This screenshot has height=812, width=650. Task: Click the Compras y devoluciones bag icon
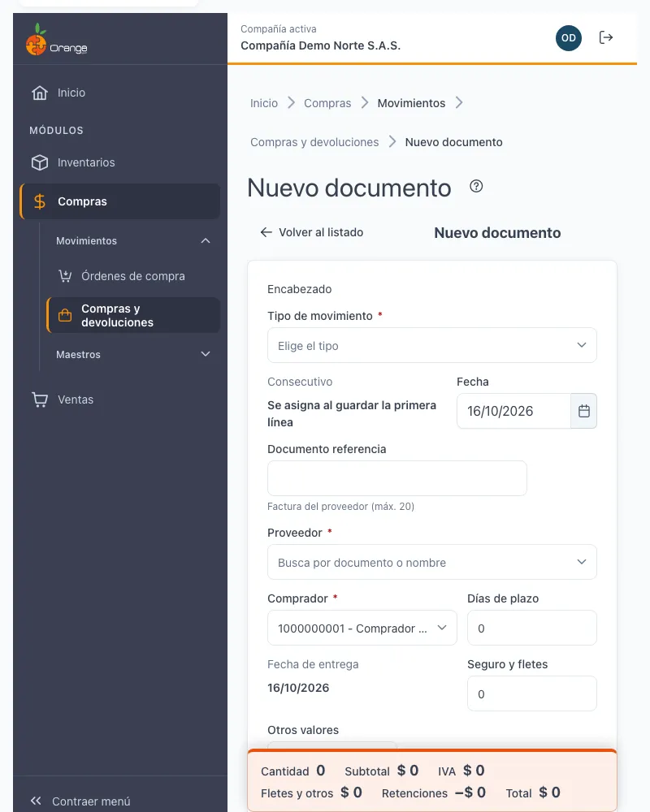[65, 315]
